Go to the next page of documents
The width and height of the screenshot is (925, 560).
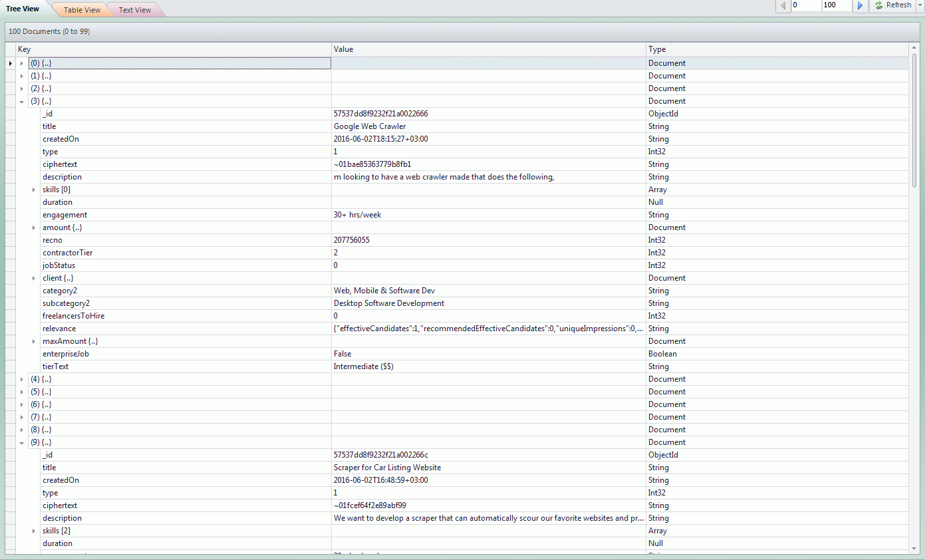(860, 5)
